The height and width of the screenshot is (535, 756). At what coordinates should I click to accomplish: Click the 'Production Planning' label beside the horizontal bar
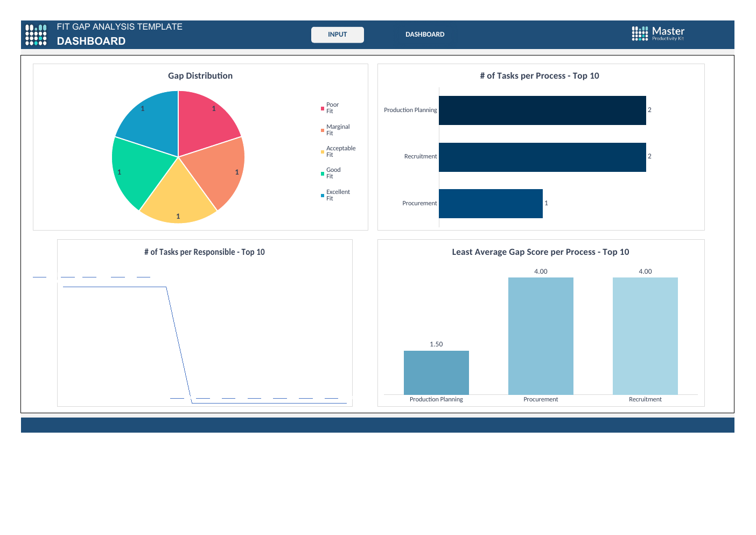point(410,110)
